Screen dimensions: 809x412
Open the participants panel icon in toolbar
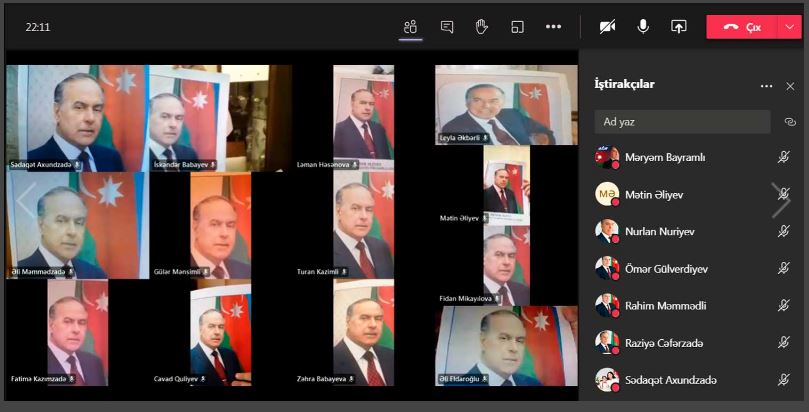coord(410,27)
